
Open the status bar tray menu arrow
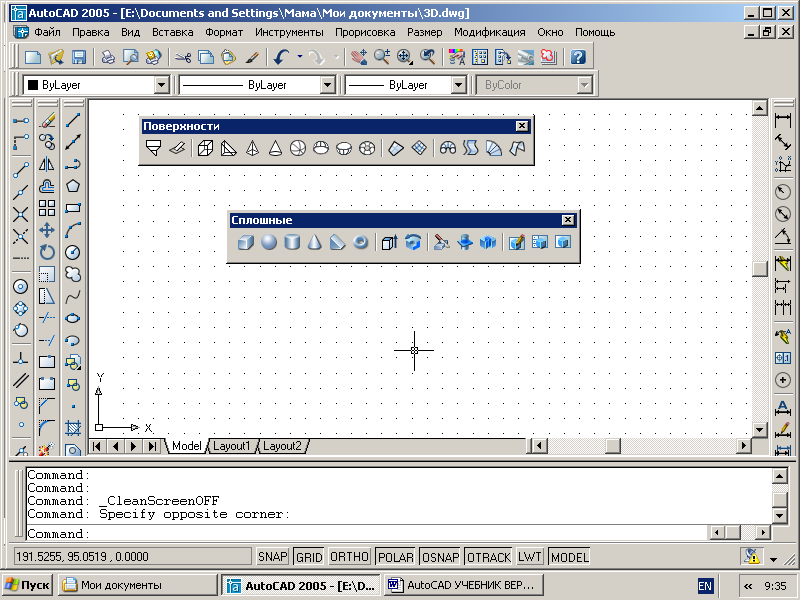pyautogui.click(x=773, y=559)
